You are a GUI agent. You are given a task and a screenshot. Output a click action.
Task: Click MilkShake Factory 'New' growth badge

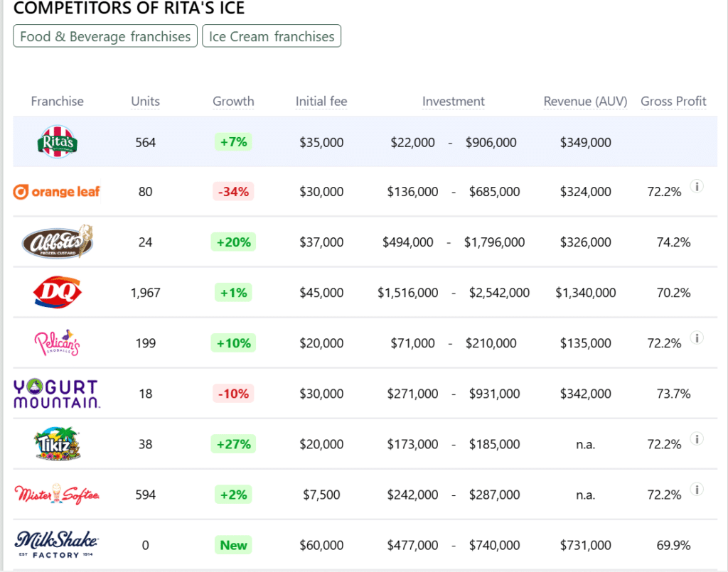point(233,545)
